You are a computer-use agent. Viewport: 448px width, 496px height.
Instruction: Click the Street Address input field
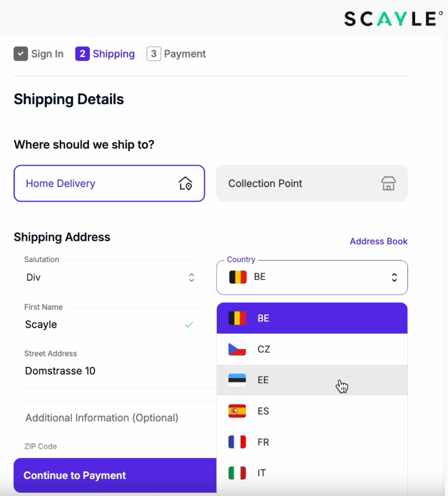click(x=109, y=371)
